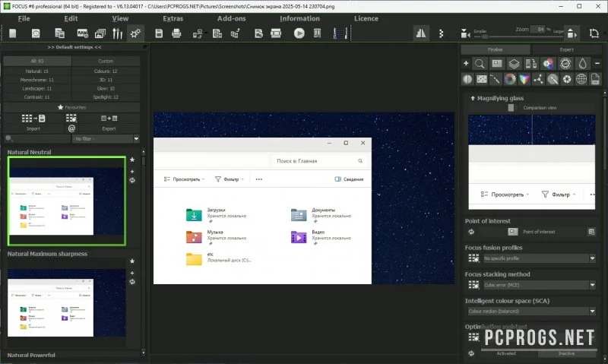Open the Information menu

pos(299,18)
